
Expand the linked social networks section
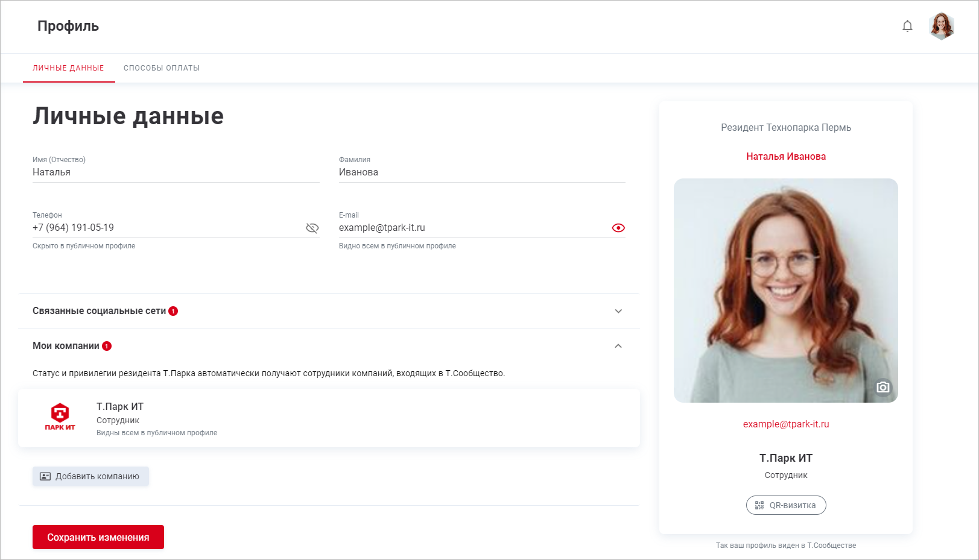[x=618, y=311]
